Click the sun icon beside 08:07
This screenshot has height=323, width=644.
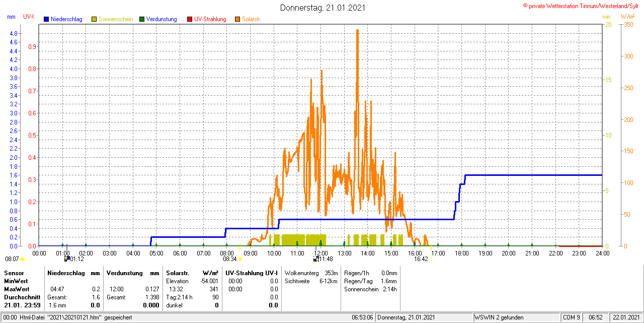(22, 259)
